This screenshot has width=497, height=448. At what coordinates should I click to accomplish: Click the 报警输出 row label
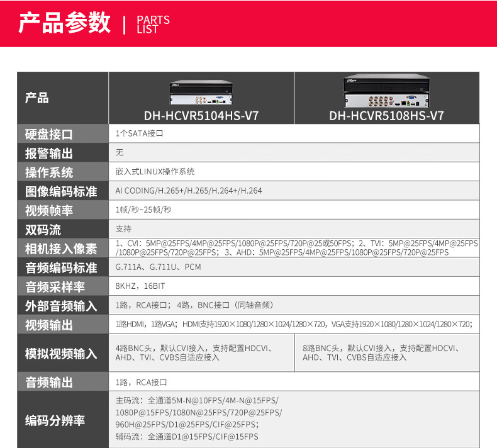point(49,154)
